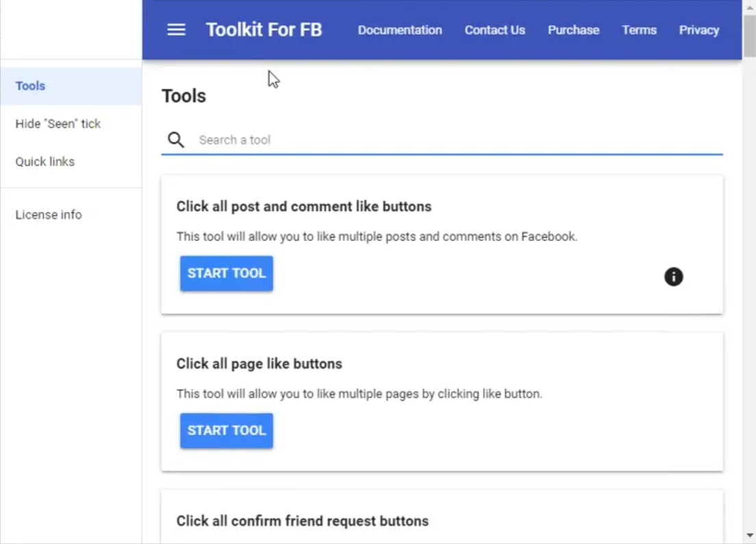
Task: Open Quick links section
Action: click(45, 161)
